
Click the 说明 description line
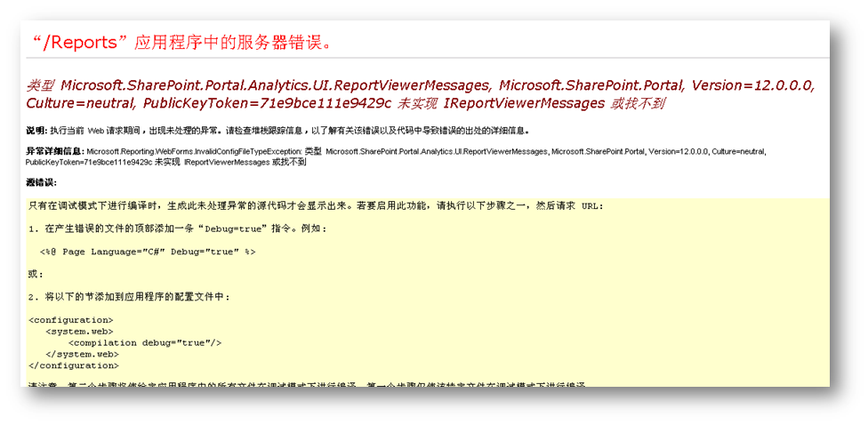point(277,132)
